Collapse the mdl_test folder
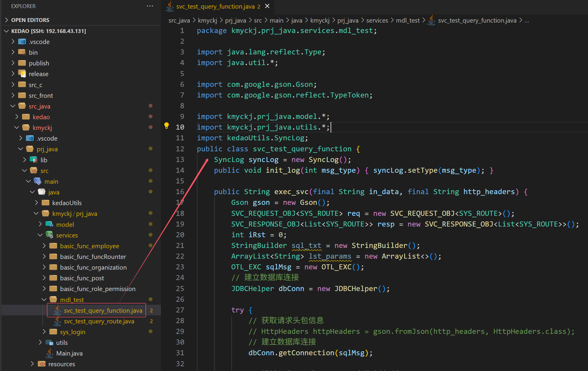Screen dimensions: 588x371 pos(44,300)
